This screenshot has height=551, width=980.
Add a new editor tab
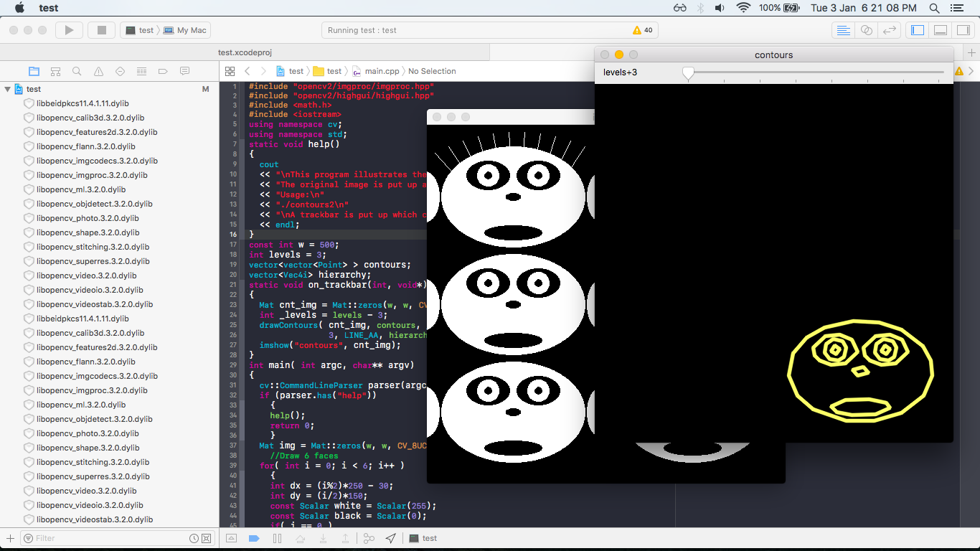972,52
